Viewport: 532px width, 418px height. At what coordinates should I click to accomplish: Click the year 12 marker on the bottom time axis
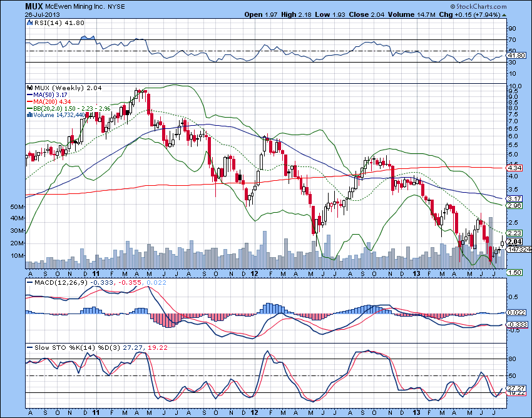[x=255, y=413]
